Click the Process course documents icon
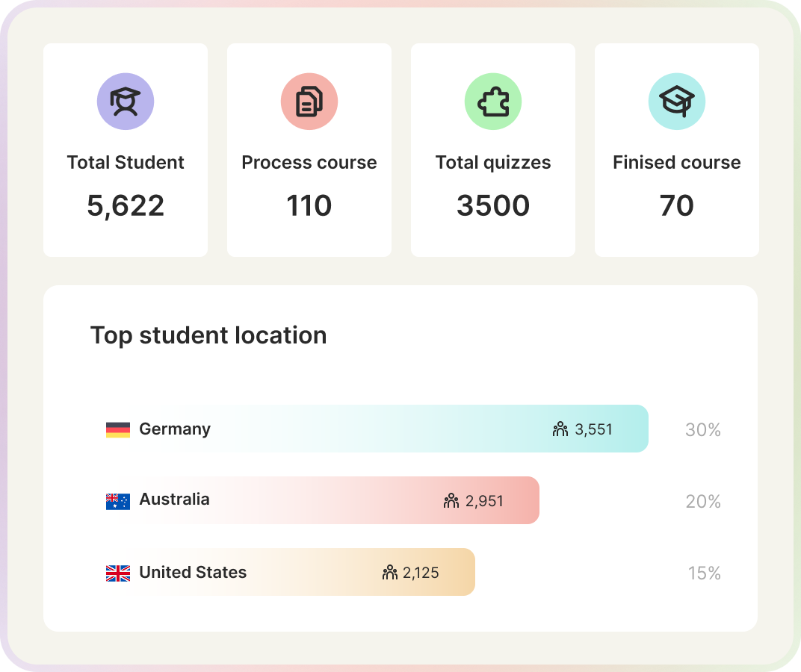801x672 pixels. click(x=309, y=102)
